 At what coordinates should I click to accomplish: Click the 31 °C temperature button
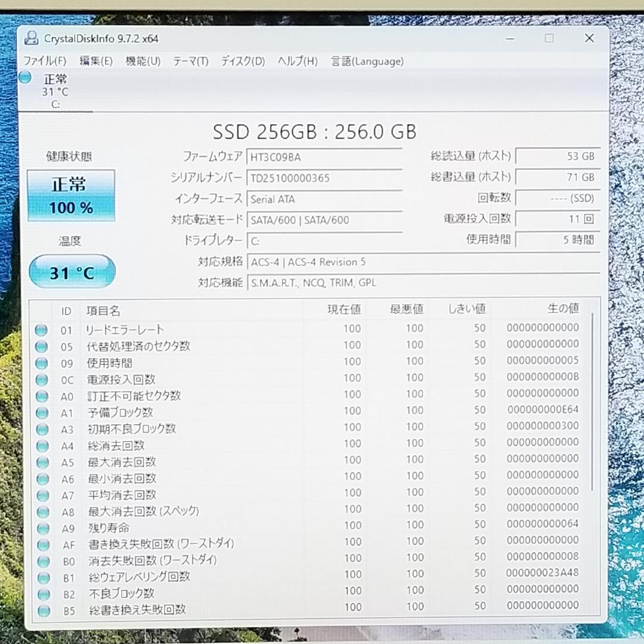[x=72, y=271]
